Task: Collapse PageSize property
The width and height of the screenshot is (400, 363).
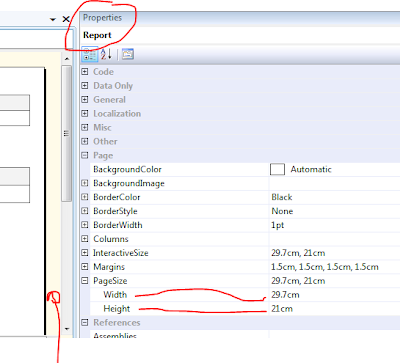Action: 85,281
